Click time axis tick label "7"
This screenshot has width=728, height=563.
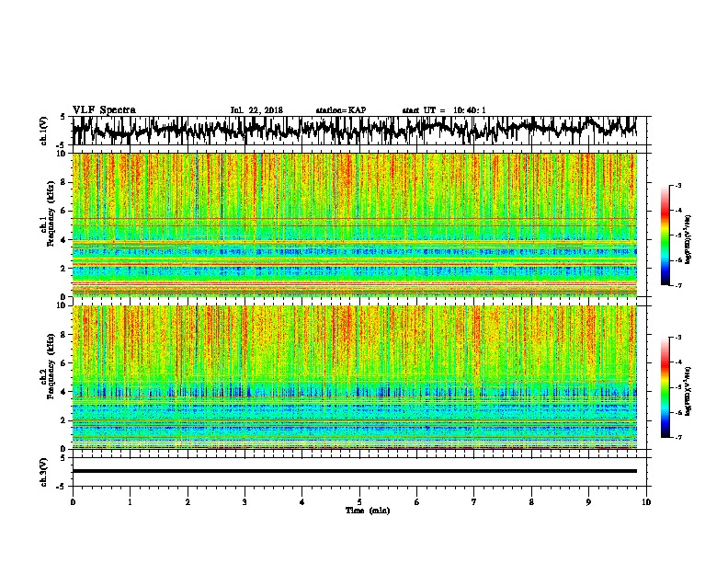click(x=474, y=502)
